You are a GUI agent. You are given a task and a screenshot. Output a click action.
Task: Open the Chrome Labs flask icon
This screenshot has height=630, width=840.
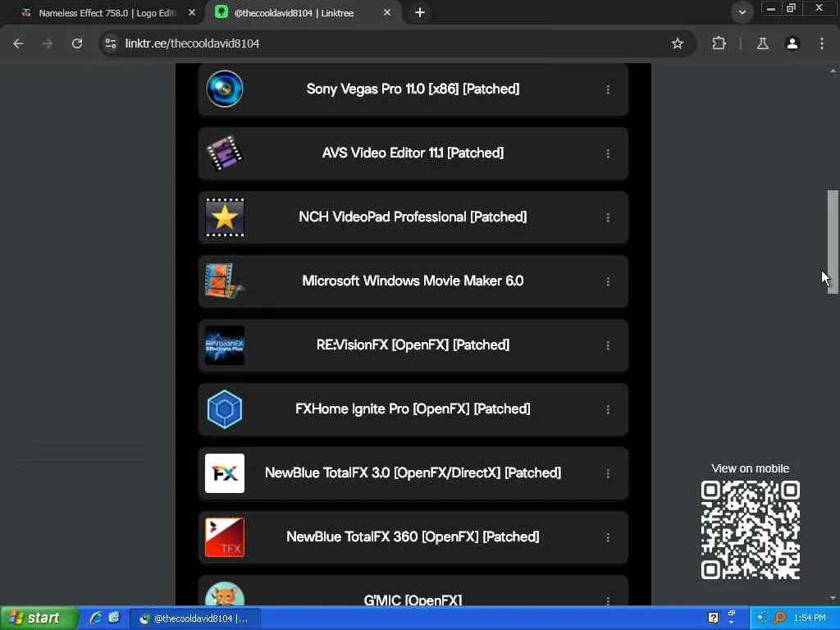(x=763, y=43)
